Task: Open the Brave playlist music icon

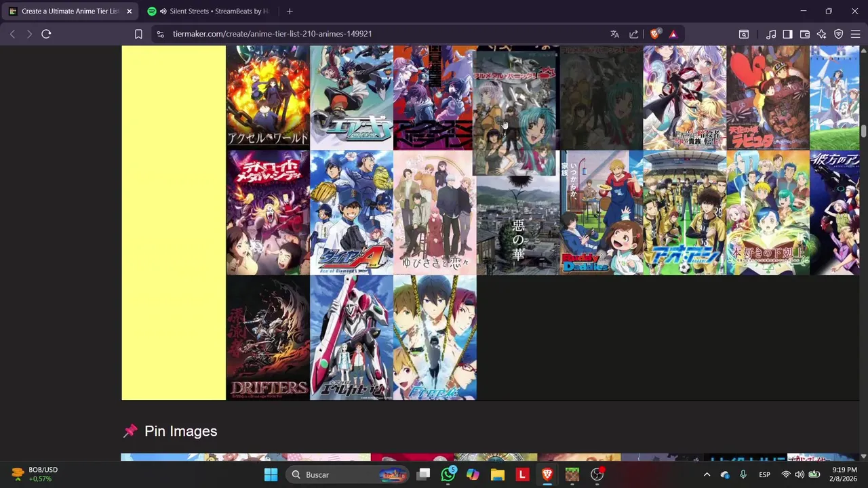Action: click(771, 34)
